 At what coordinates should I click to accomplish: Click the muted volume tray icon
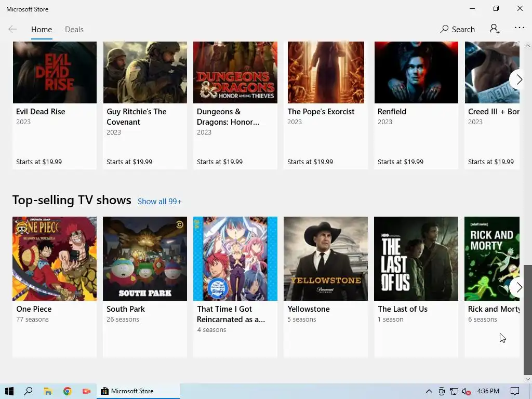pos(466,391)
